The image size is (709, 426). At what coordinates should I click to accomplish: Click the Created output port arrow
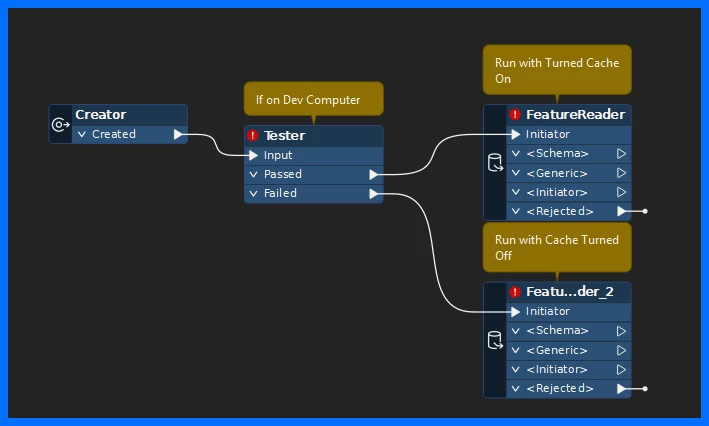[178, 134]
